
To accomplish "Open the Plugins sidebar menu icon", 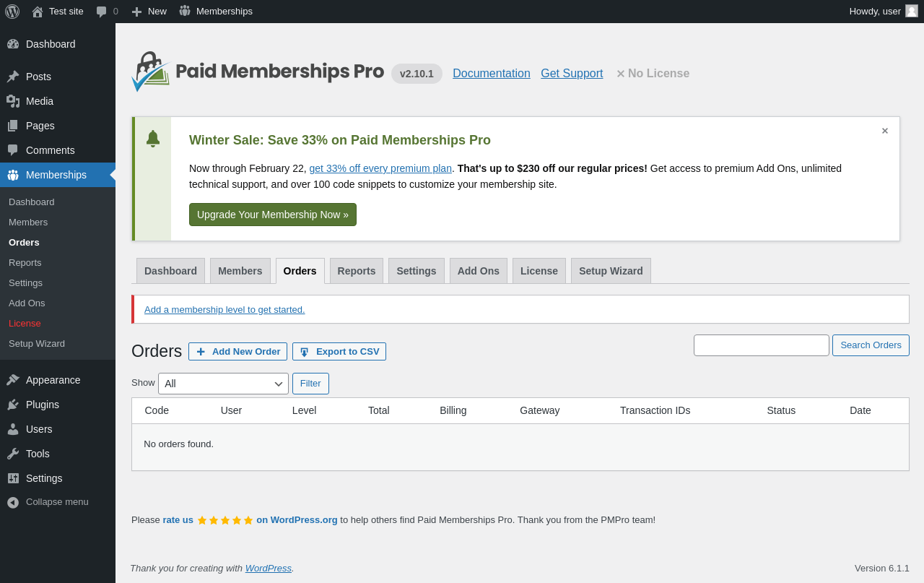I will (x=13, y=405).
